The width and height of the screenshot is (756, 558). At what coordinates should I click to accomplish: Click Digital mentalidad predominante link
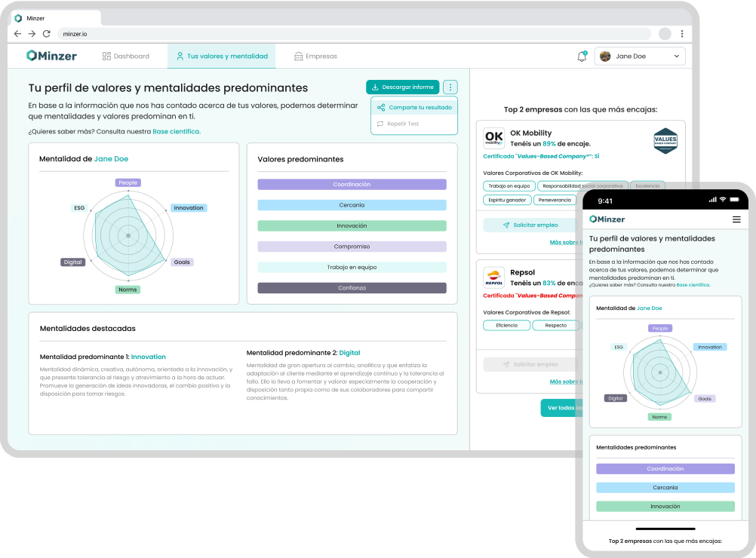pyautogui.click(x=349, y=353)
